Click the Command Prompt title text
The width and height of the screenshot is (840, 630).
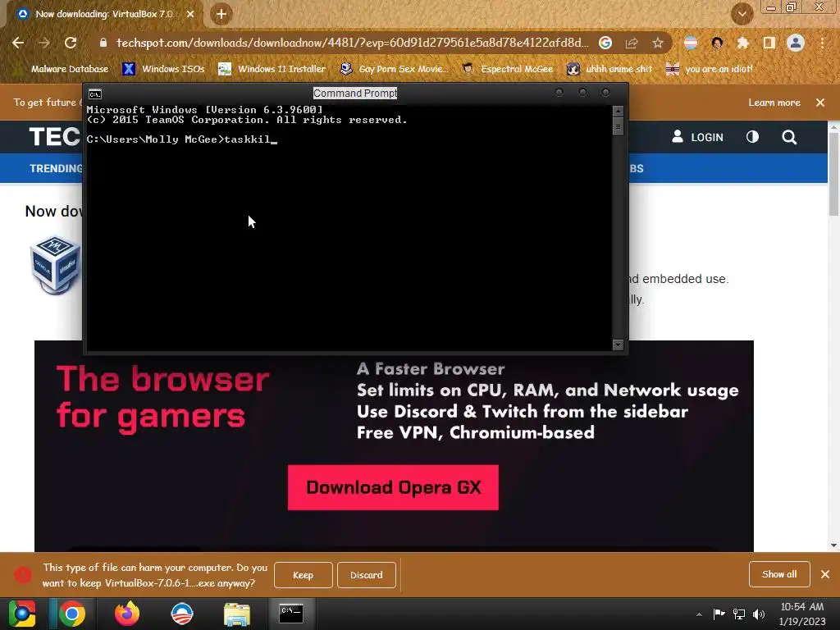(355, 94)
